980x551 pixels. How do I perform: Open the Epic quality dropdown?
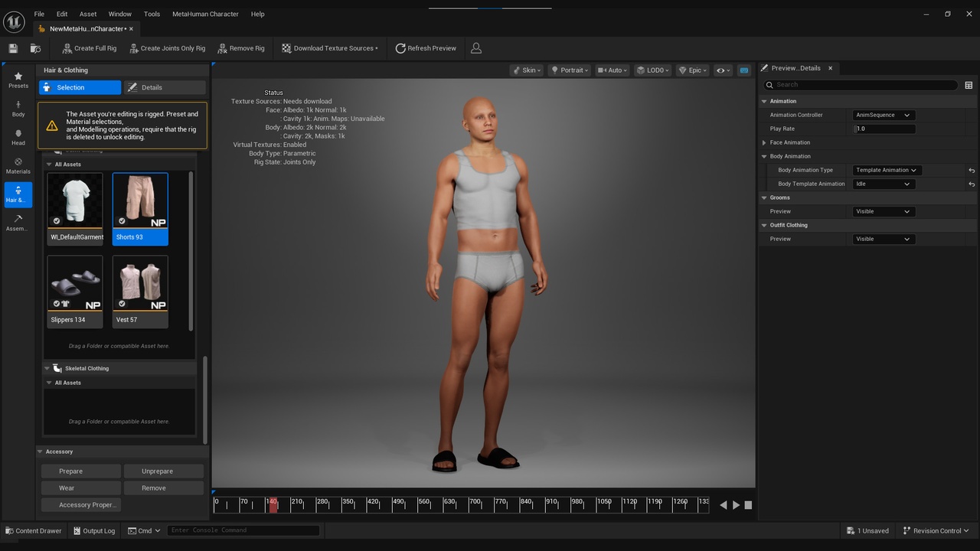693,70
